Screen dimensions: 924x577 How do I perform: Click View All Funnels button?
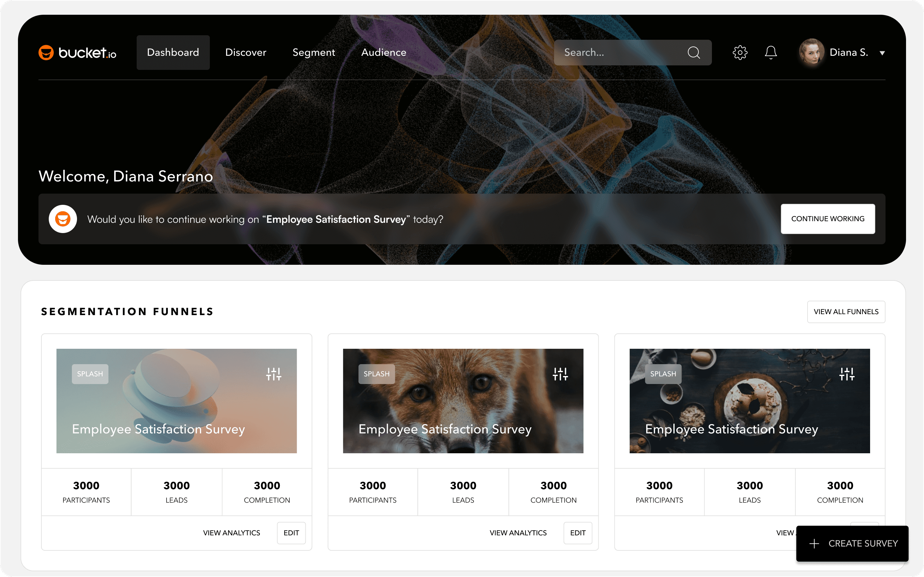point(846,312)
